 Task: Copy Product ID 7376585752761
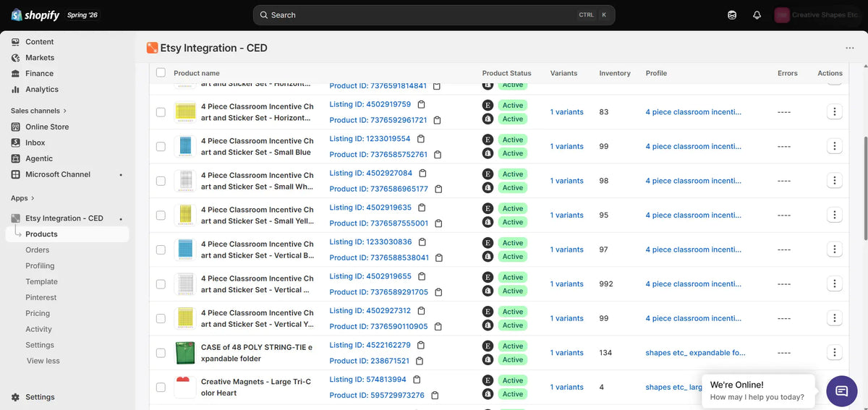(x=438, y=155)
